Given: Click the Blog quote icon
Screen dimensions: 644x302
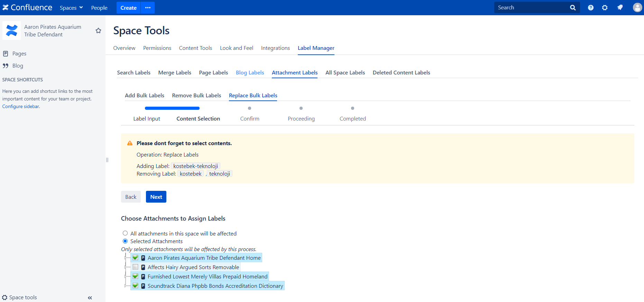Looking at the screenshot, I should [x=6, y=66].
